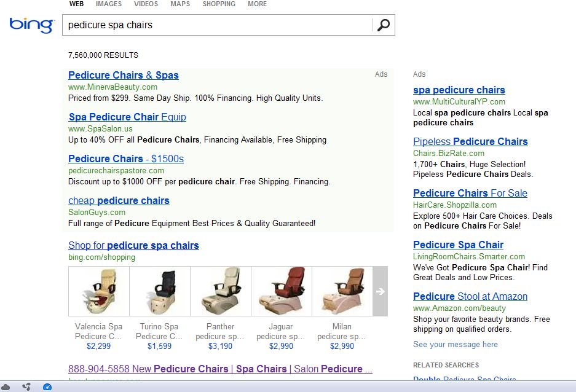The image size is (576, 392).
Task: Click the pedicurechairspastore.com URL
Action: 116,171
